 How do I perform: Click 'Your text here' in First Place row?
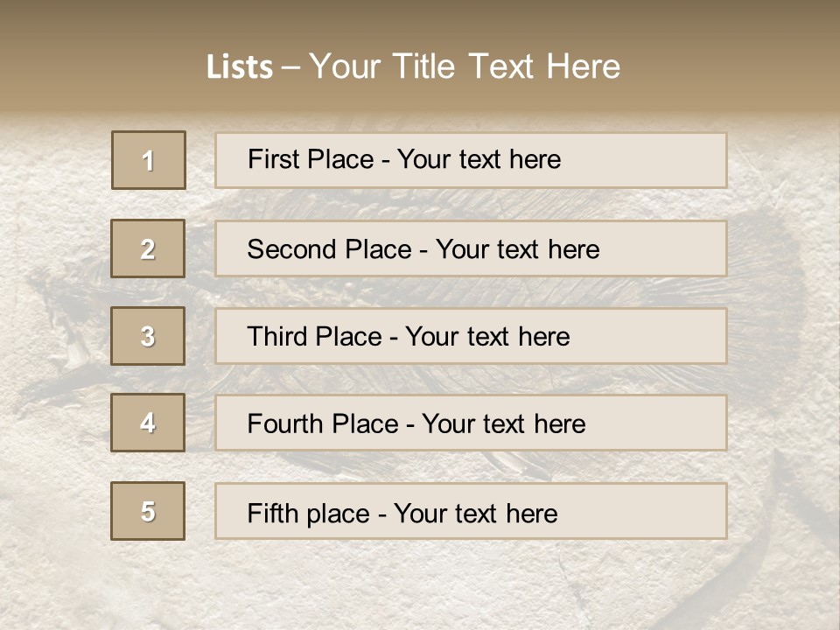[x=479, y=159]
